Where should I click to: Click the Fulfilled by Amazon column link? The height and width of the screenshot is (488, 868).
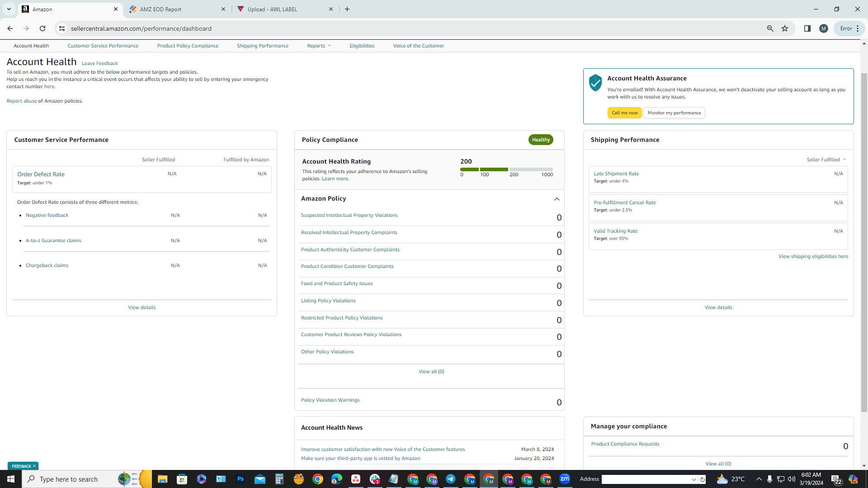tap(246, 160)
